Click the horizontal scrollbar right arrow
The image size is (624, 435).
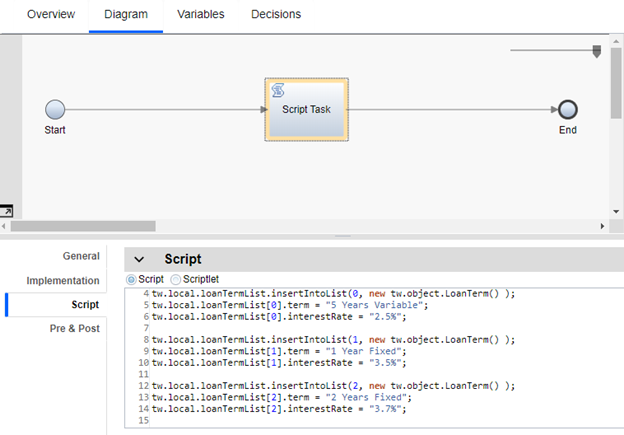pyautogui.click(x=601, y=226)
